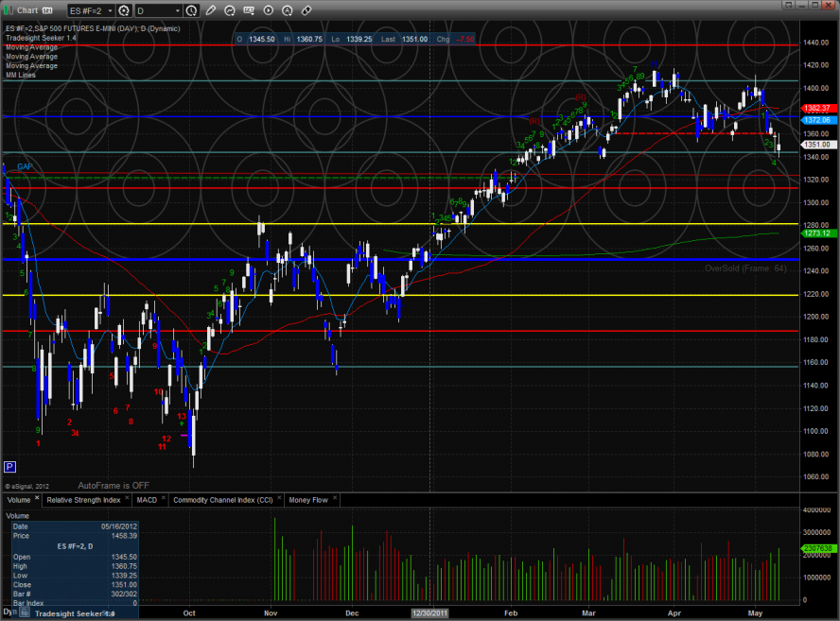Select the pencil drawing tool

click(x=210, y=10)
